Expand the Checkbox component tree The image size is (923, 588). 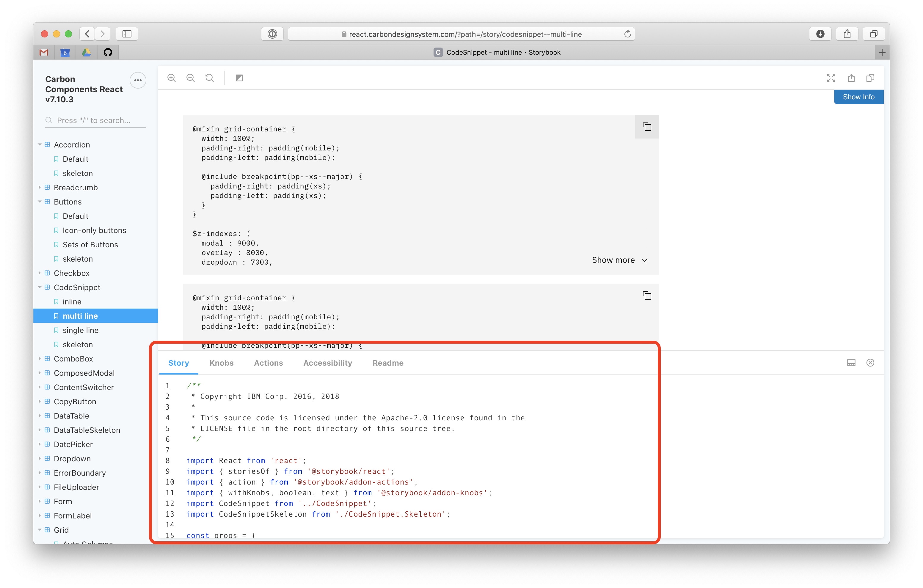point(40,273)
